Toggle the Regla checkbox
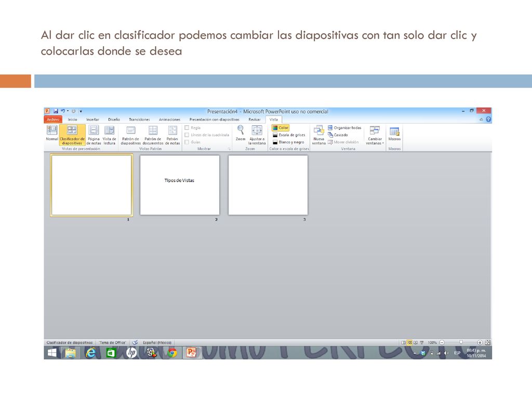This screenshot has height=399, width=532. (x=187, y=128)
